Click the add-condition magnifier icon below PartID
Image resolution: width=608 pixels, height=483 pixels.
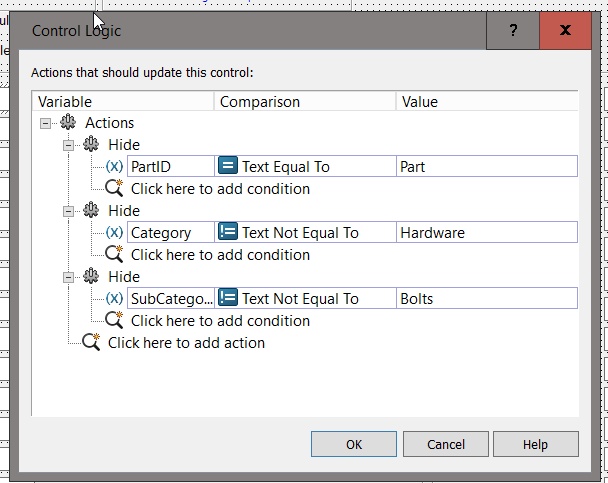114,188
